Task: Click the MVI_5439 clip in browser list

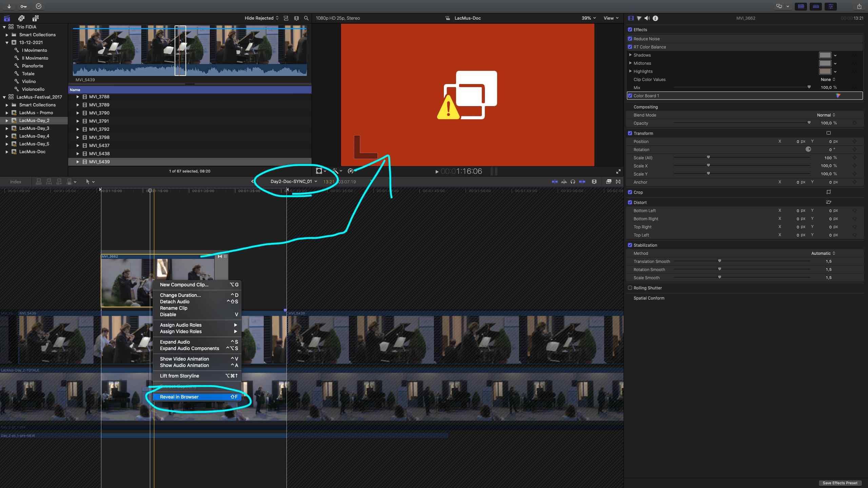Action: click(100, 161)
